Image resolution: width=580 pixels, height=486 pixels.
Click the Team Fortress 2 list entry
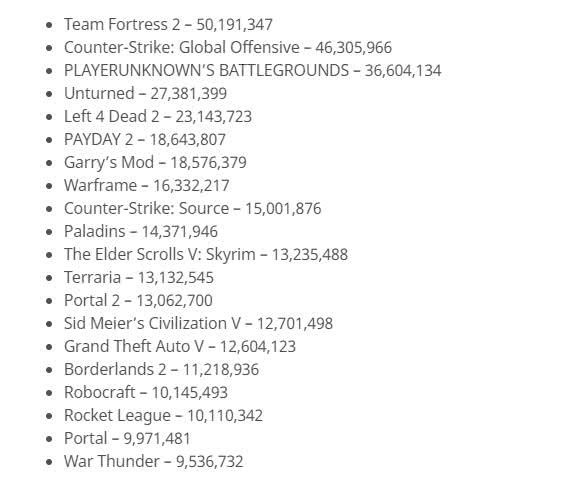click(x=168, y=25)
